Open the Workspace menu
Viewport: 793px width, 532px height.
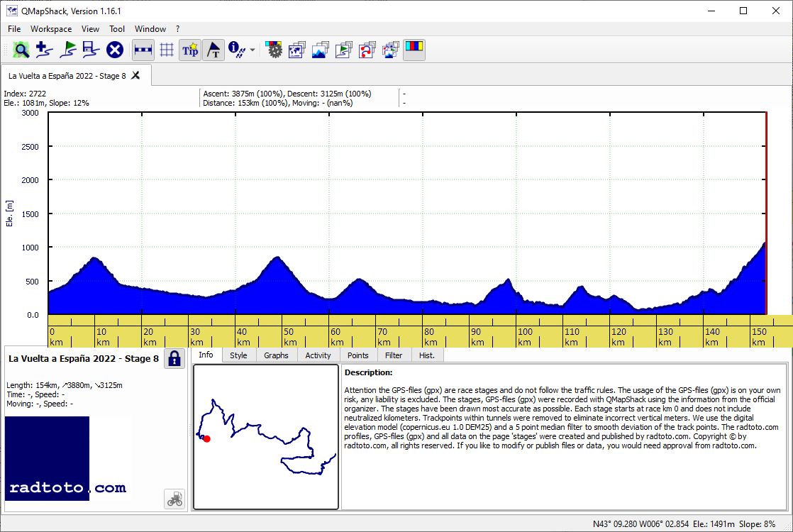pos(51,29)
